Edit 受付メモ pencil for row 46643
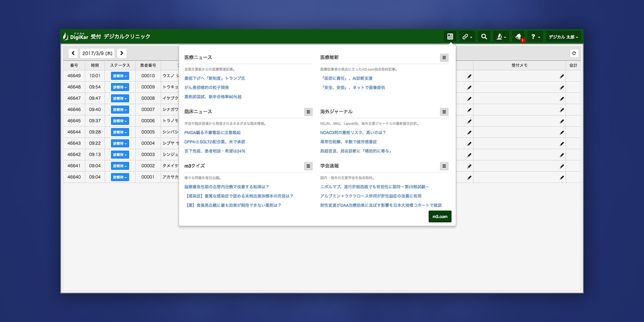Image resolution: width=644 pixels, height=322 pixels. (x=562, y=144)
